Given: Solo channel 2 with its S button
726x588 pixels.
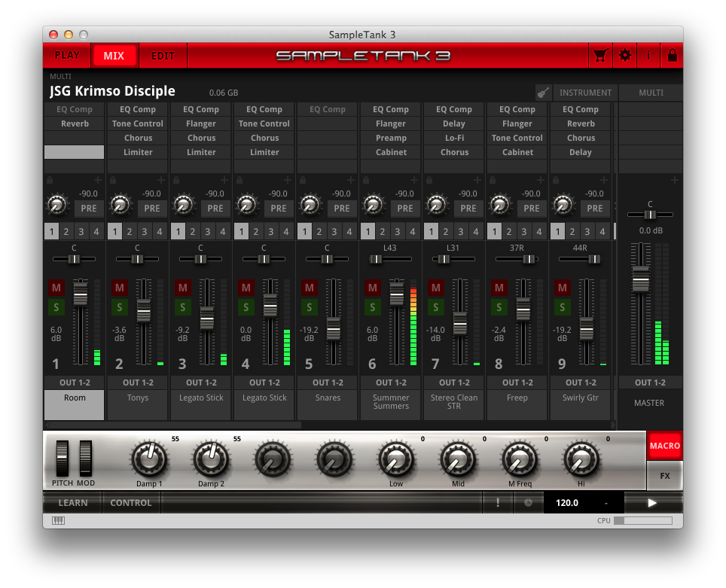Looking at the screenshot, I should (118, 307).
